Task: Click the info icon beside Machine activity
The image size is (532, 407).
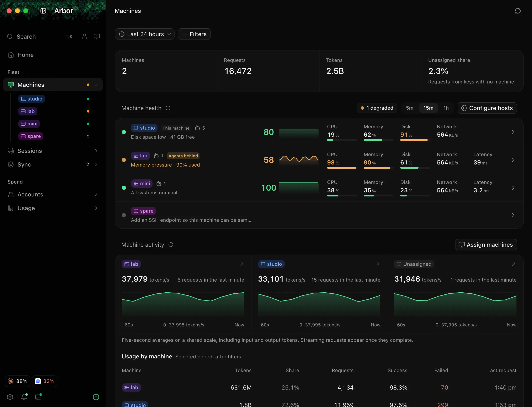Action: click(171, 245)
